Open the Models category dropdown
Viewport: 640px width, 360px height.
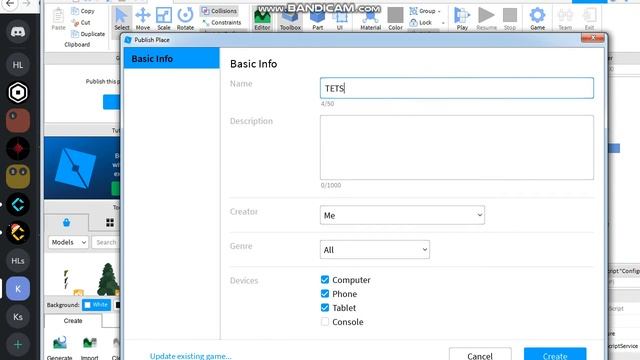pos(68,242)
